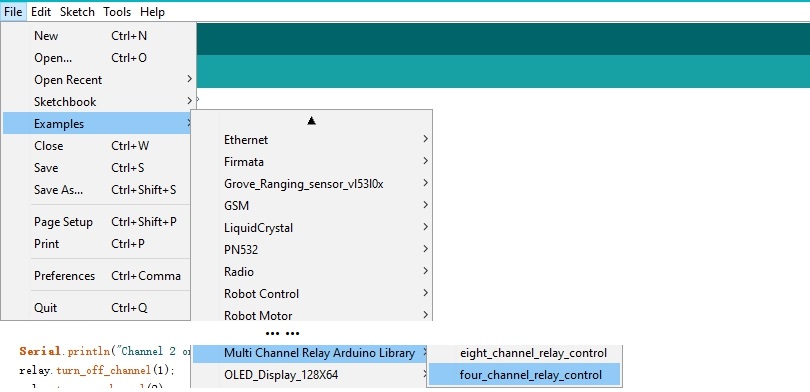This screenshot has height=392, width=810.
Task: Expand the GSM examples
Action: click(311, 206)
